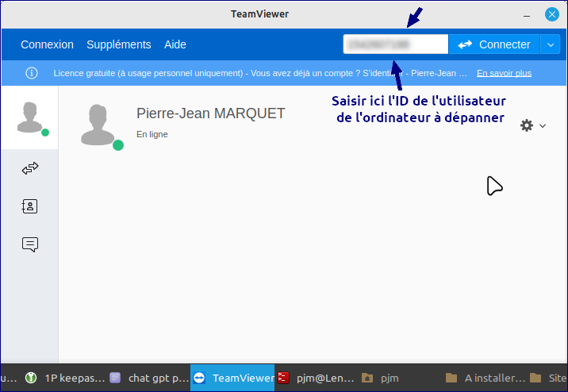Screen dimensions: 568x392
Task: Open the remote control arrows sidebar tab
Action: pos(30,168)
